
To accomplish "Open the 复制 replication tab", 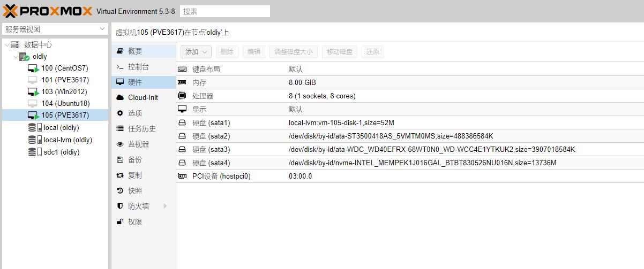I will click(144, 175).
